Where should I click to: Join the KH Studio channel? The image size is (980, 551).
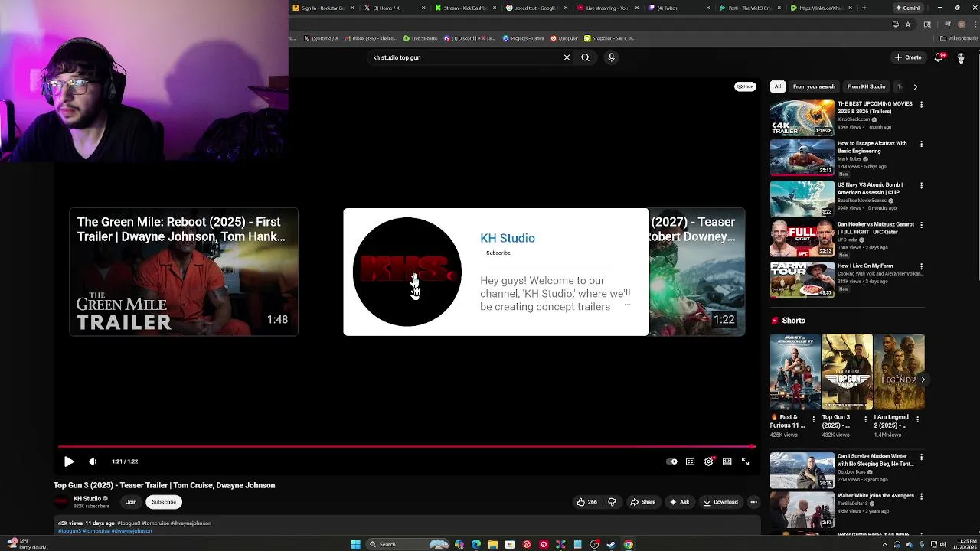[x=131, y=502]
